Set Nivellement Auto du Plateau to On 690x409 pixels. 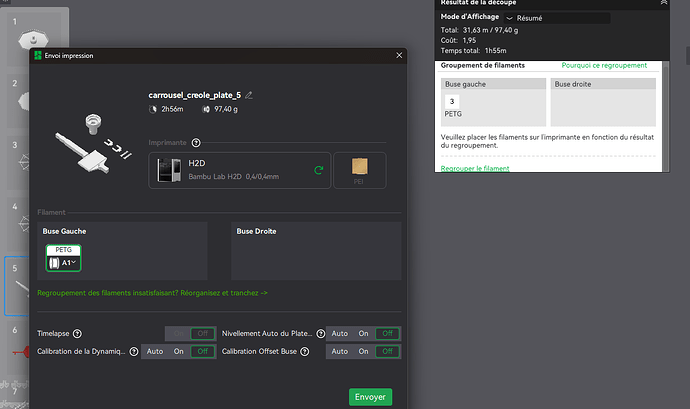pos(363,333)
